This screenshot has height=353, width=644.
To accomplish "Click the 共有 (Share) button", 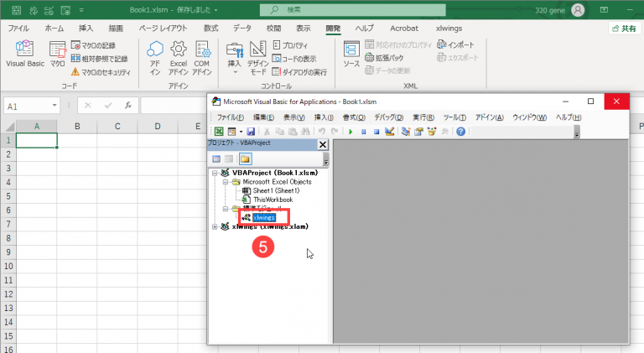I will (x=624, y=29).
